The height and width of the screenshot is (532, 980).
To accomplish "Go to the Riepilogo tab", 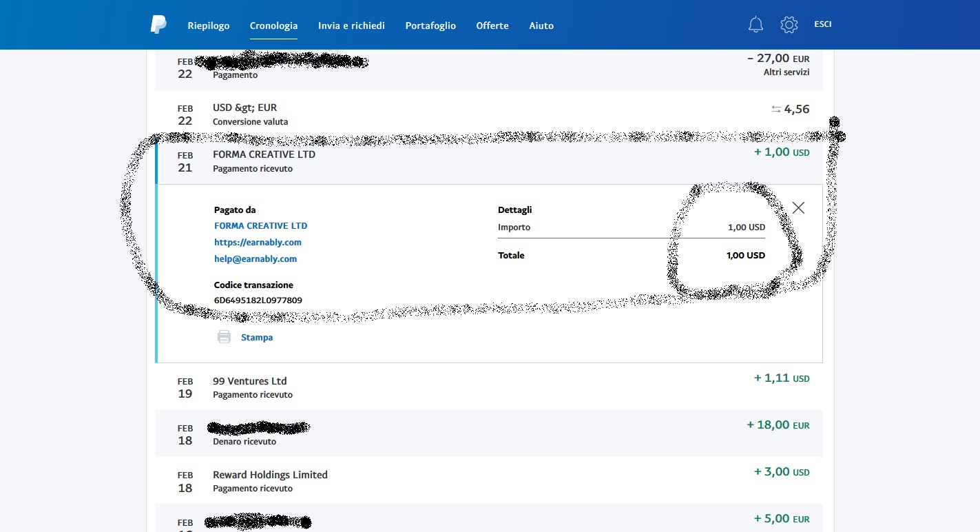I will [209, 25].
